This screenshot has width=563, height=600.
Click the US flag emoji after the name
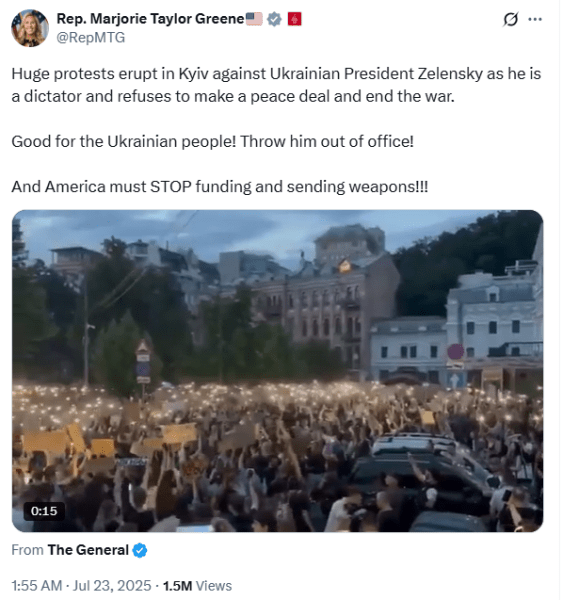click(x=254, y=19)
